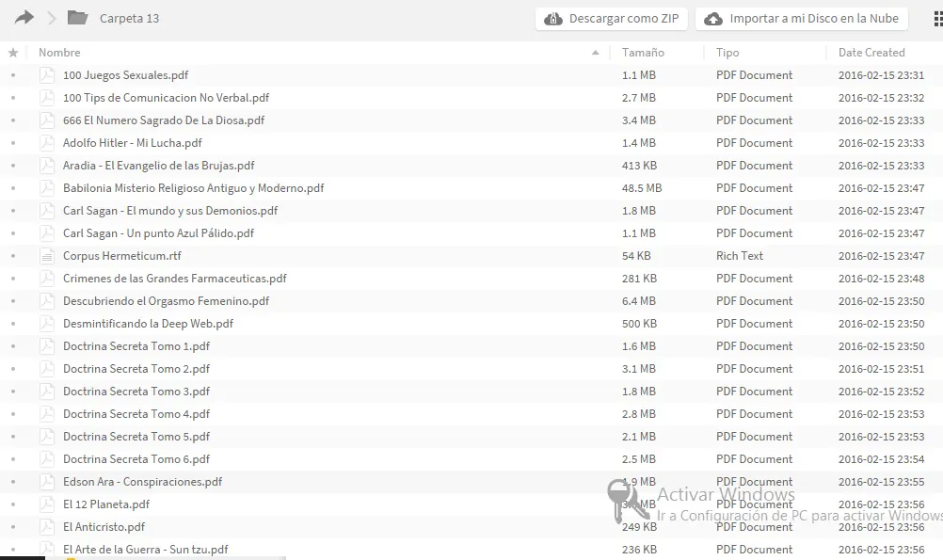This screenshot has height=560, width=943.
Task: Click the Corpus Hermeticum.rtf text file icon
Action: (x=47, y=256)
